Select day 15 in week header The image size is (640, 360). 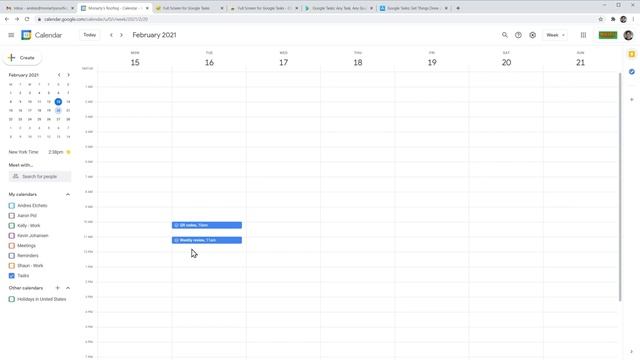pos(135,62)
